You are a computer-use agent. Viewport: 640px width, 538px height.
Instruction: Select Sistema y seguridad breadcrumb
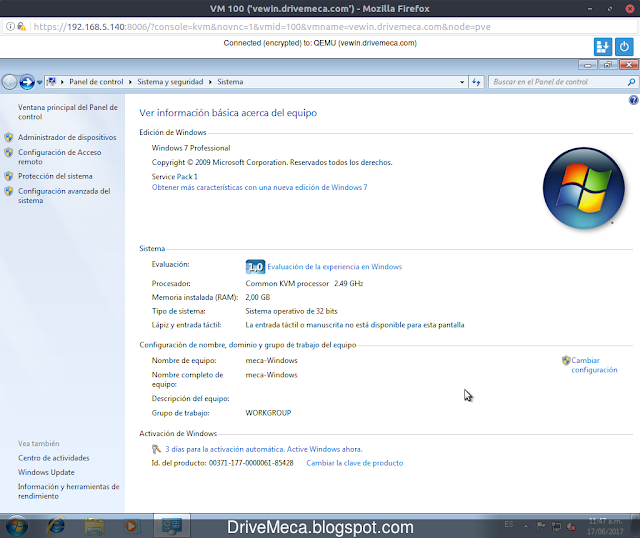170,82
